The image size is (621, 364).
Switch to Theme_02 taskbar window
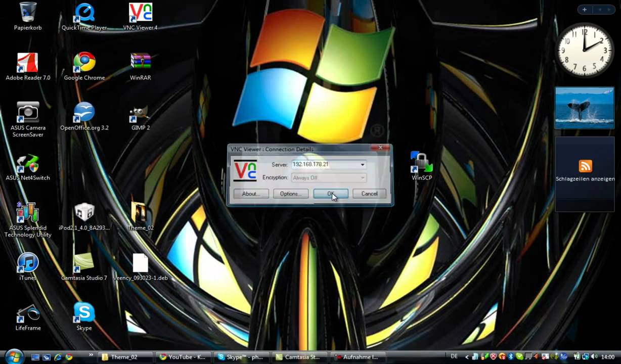tap(124, 357)
